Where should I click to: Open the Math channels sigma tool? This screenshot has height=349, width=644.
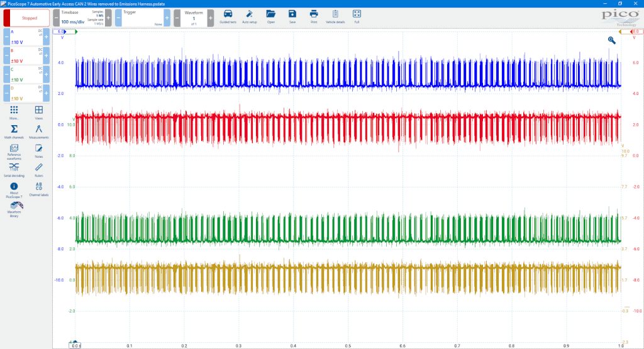14,131
